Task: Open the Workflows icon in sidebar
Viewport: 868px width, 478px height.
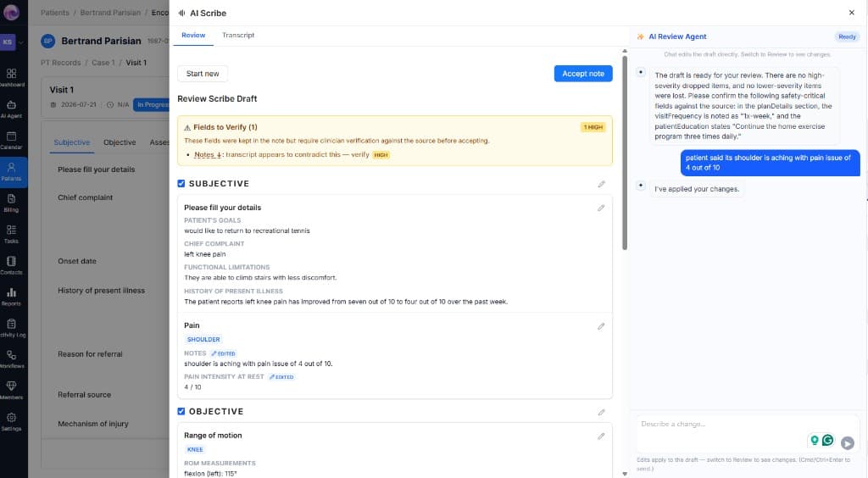Action: [11, 358]
